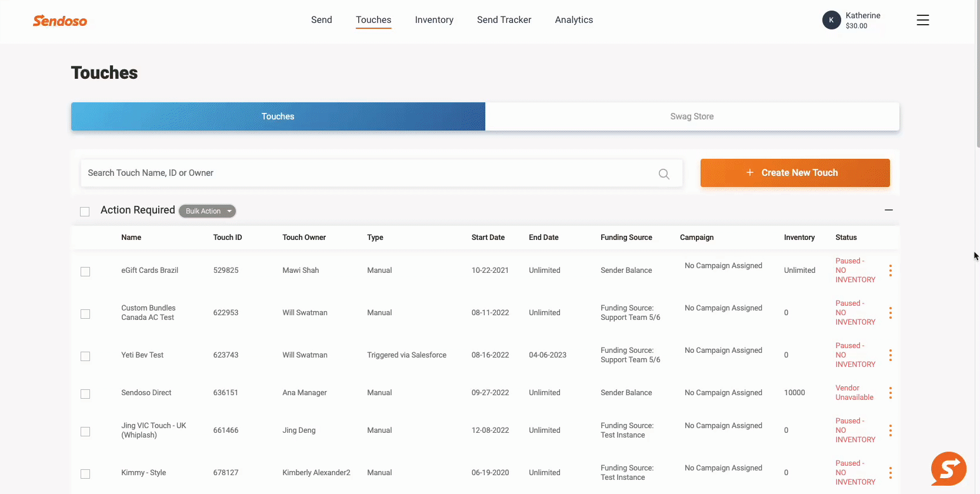980x494 pixels.
Task: Open more options for Yeti Bev Test
Action: tap(891, 355)
